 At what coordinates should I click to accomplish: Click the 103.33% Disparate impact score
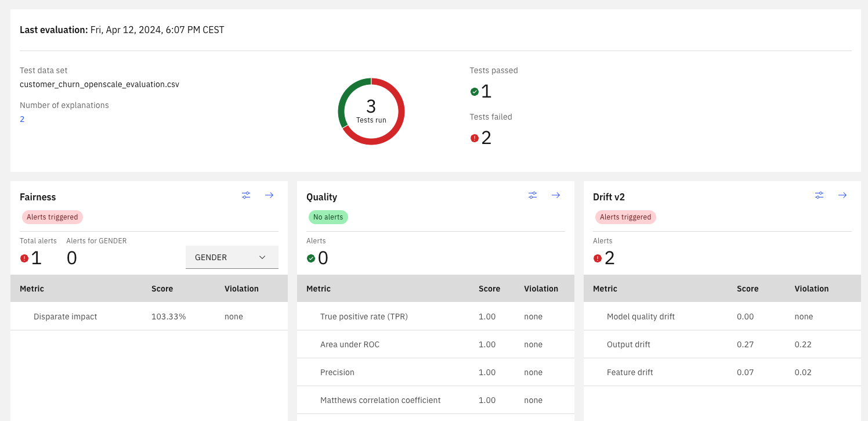point(169,316)
